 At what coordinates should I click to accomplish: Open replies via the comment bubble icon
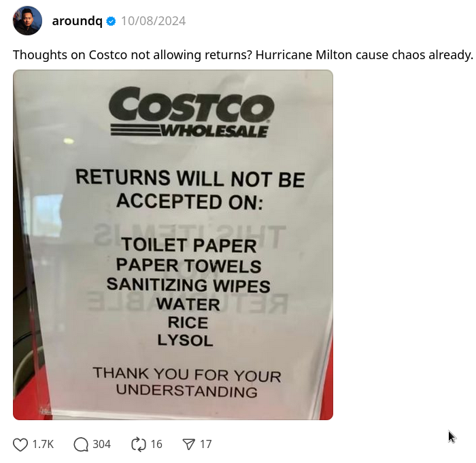[81, 444]
